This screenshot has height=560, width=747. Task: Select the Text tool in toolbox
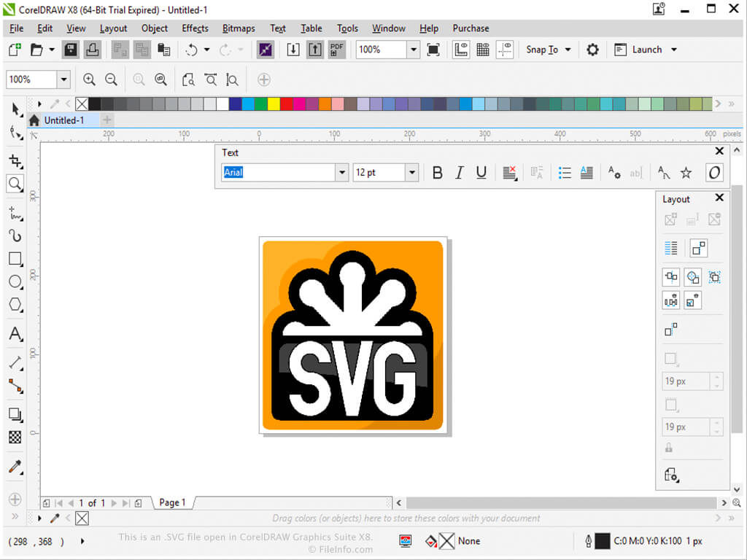(x=15, y=334)
